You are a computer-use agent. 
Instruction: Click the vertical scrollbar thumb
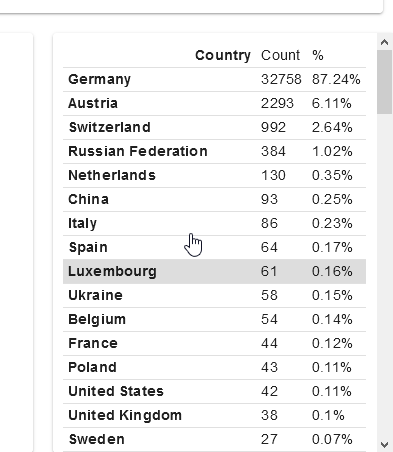(384, 82)
